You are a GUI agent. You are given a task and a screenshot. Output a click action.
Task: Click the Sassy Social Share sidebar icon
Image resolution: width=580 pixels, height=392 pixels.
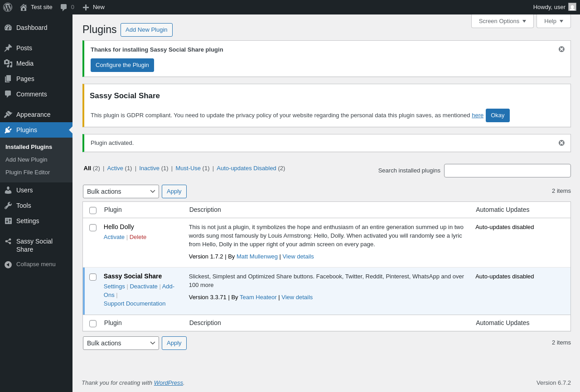[x=8, y=241]
